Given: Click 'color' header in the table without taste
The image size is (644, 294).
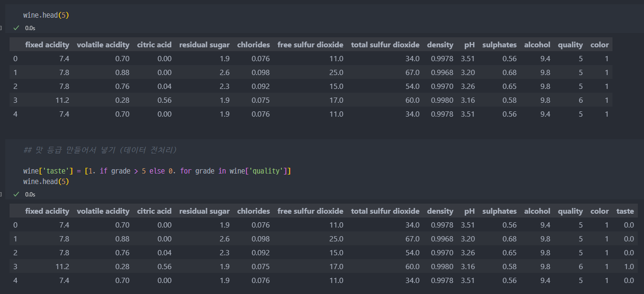Looking at the screenshot, I should click(x=600, y=45).
